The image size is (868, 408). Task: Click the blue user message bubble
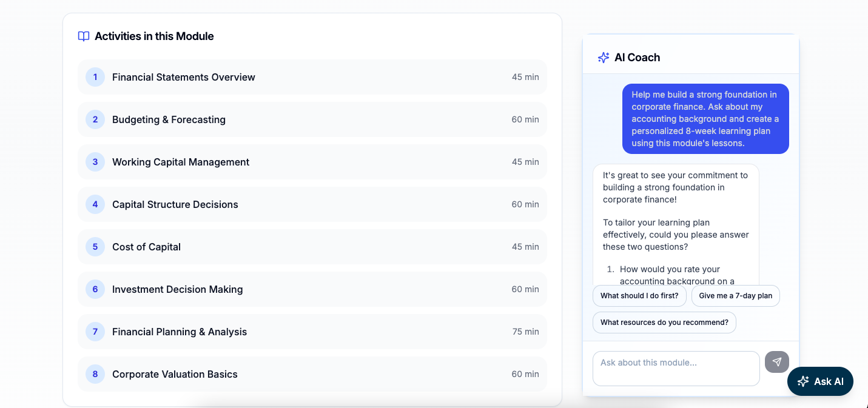pos(705,119)
